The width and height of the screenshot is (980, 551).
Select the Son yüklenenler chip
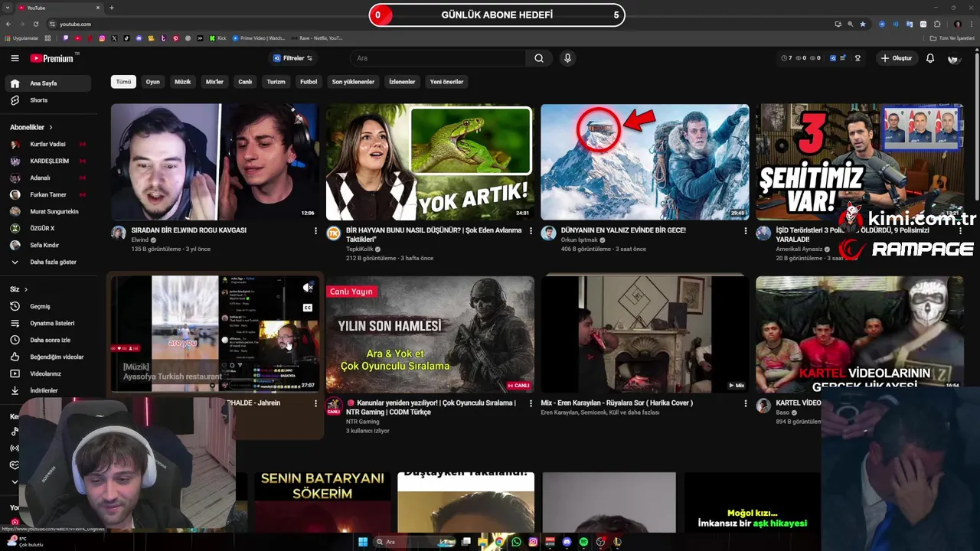click(x=353, y=82)
